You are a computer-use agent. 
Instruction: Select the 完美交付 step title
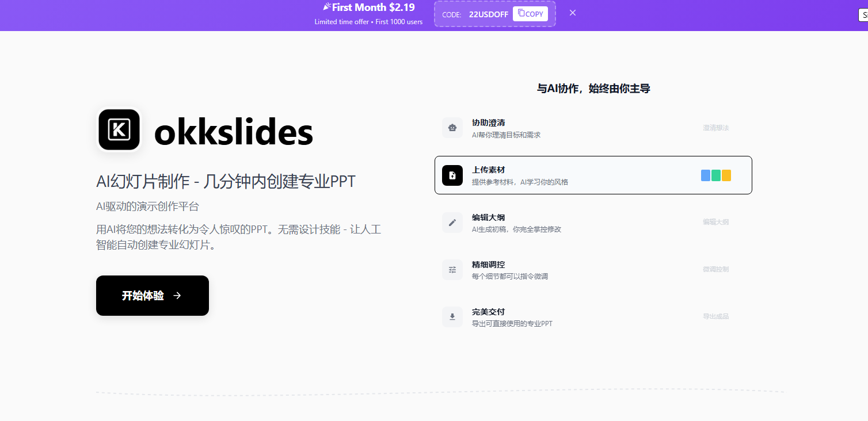click(488, 312)
